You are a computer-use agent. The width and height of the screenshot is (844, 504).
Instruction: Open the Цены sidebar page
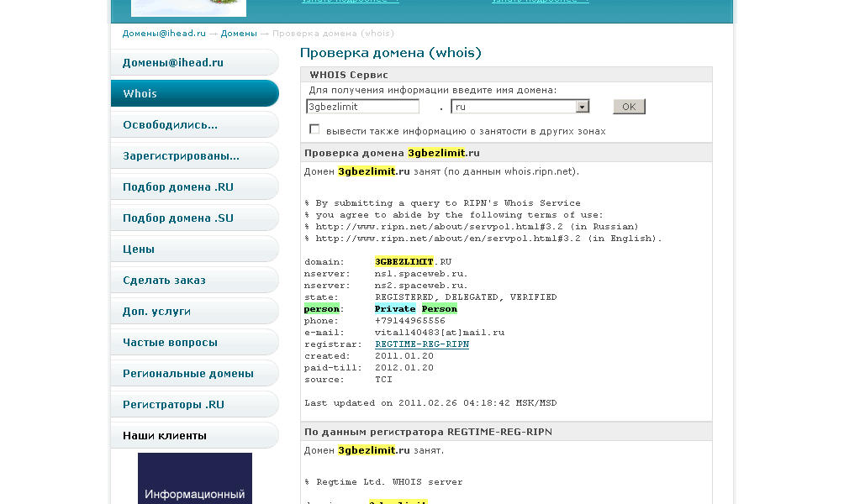tap(194, 249)
